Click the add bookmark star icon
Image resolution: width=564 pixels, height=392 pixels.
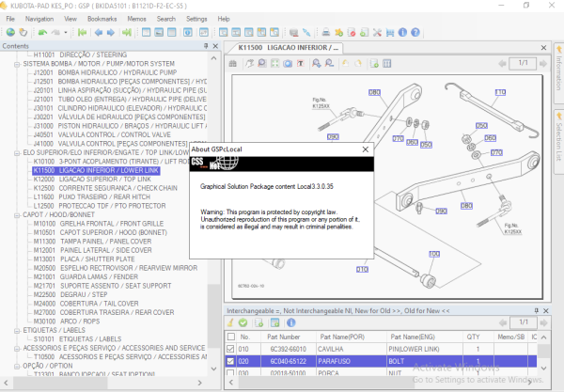tap(338, 32)
